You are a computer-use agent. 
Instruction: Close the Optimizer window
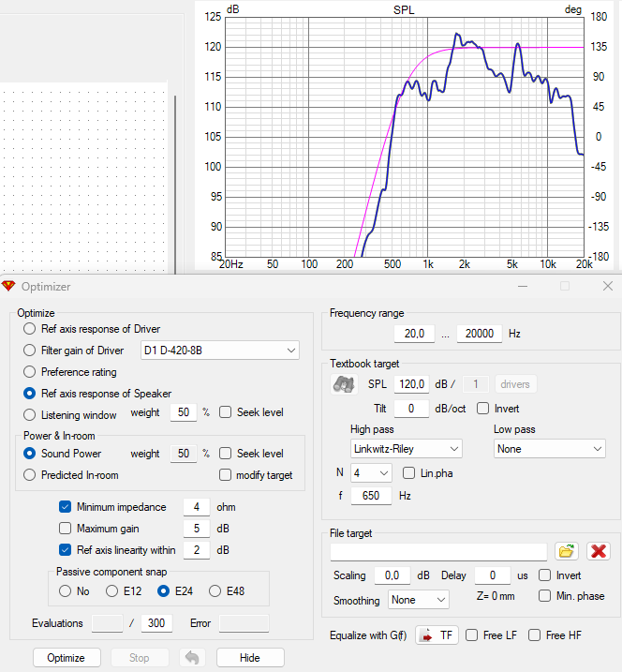[x=607, y=286]
